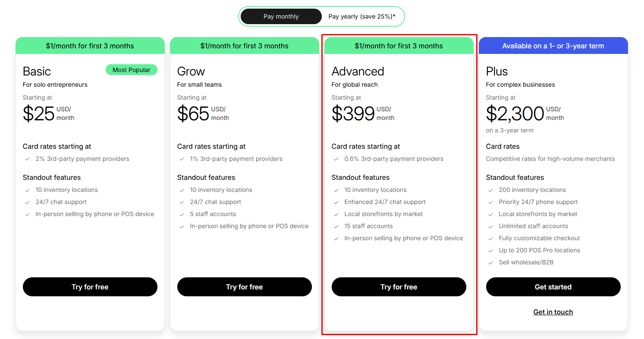Click the checkmark next to Unlimited staff accounts
Viewport: 644px width, 339px height.
tap(490, 226)
